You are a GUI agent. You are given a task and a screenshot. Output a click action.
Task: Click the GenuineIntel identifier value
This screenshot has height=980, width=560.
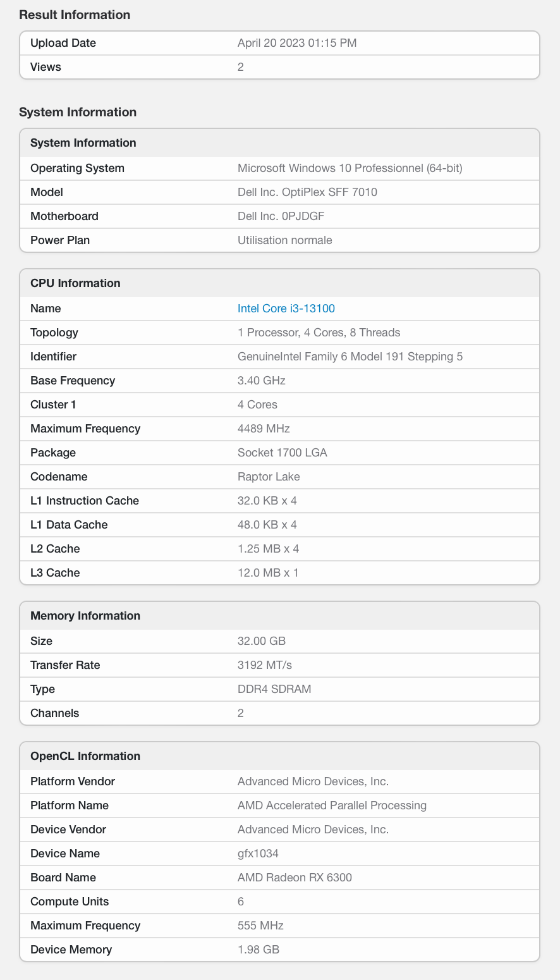[350, 357]
